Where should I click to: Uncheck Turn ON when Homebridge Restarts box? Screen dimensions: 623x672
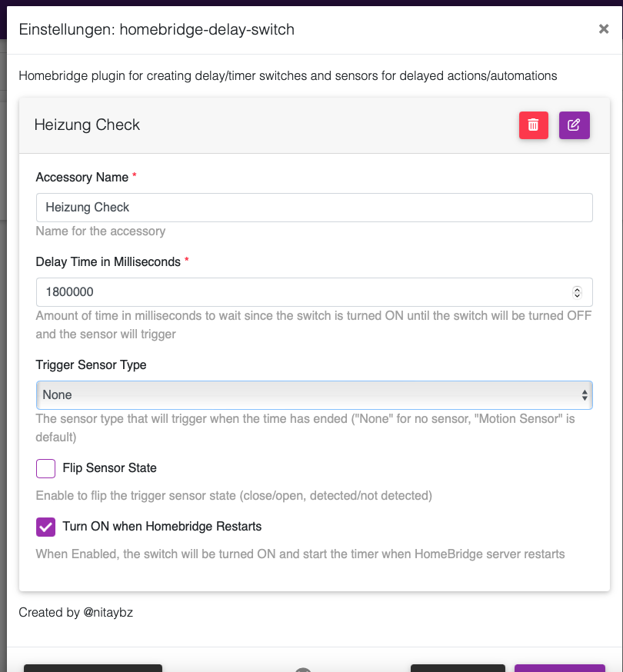tap(46, 527)
